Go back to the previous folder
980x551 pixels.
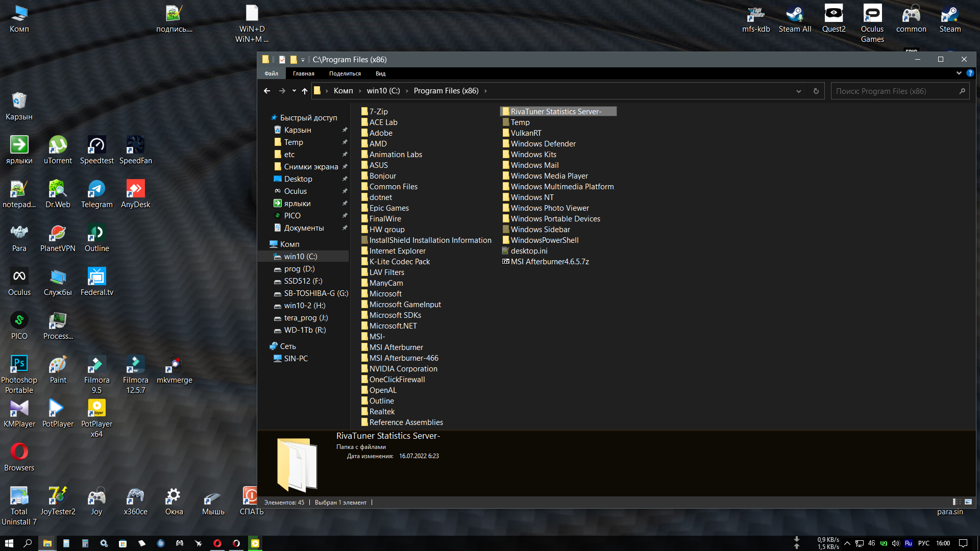tap(266, 91)
